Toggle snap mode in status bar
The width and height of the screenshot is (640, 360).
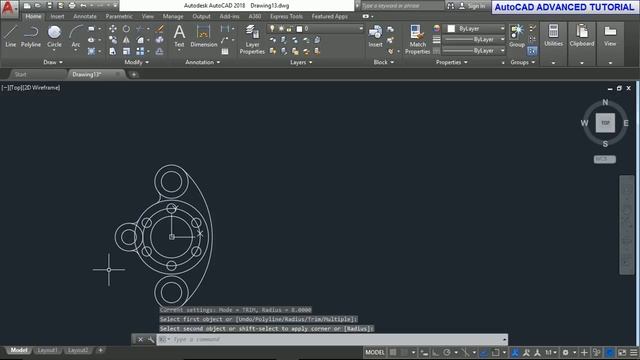(x=404, y=352)
